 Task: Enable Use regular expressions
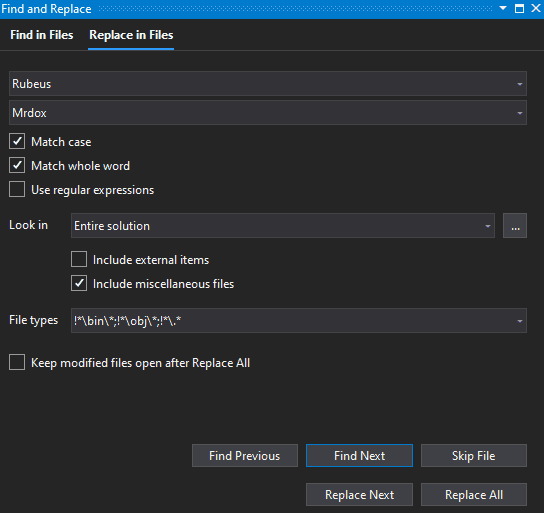coord(17,189)
